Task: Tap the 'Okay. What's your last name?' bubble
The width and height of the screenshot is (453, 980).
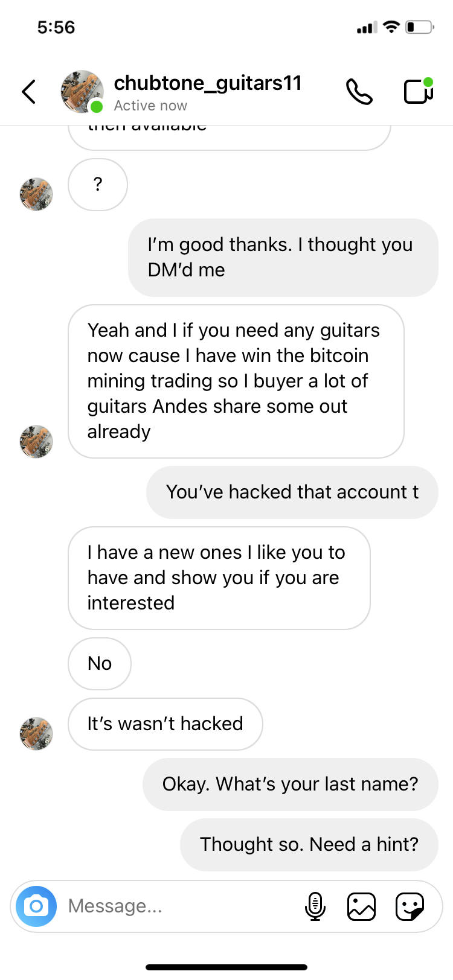Action: pyautogui.click(x=291, y=784)
